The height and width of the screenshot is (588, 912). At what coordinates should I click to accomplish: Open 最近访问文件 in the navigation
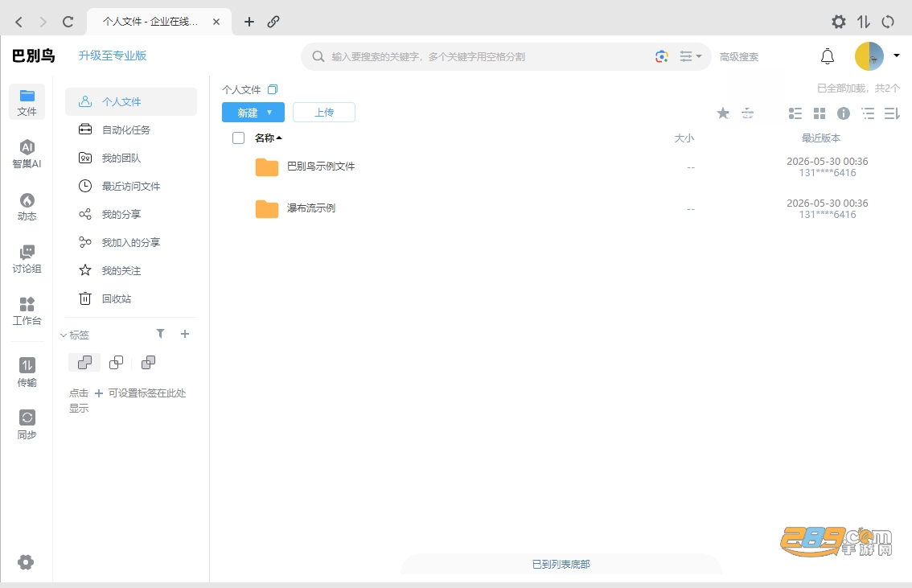point(131,186)
